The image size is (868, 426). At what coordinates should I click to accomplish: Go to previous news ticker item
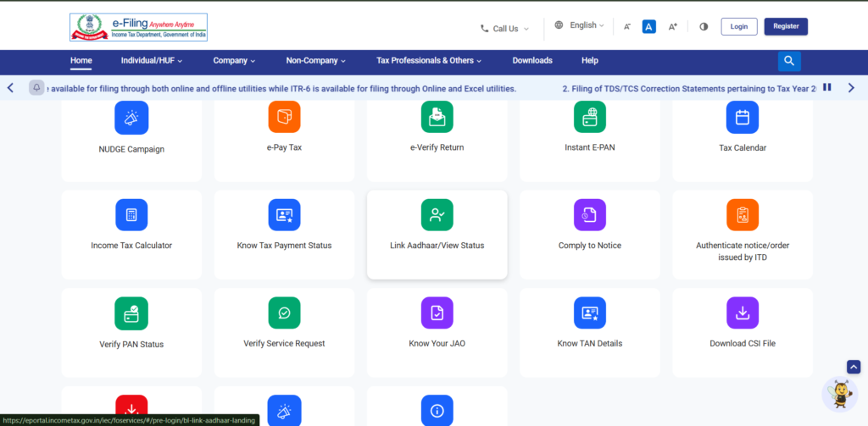coord(10,87)
